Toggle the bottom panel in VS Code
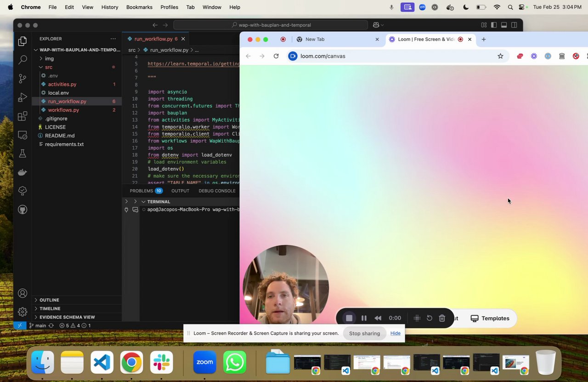The image size is (588, 382). pos(504,25)
